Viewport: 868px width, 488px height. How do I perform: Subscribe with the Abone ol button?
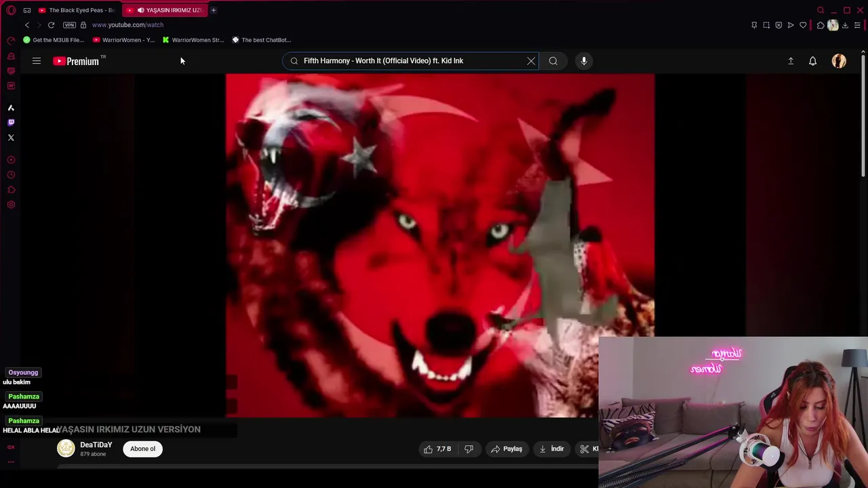click(x=142, y=449)
